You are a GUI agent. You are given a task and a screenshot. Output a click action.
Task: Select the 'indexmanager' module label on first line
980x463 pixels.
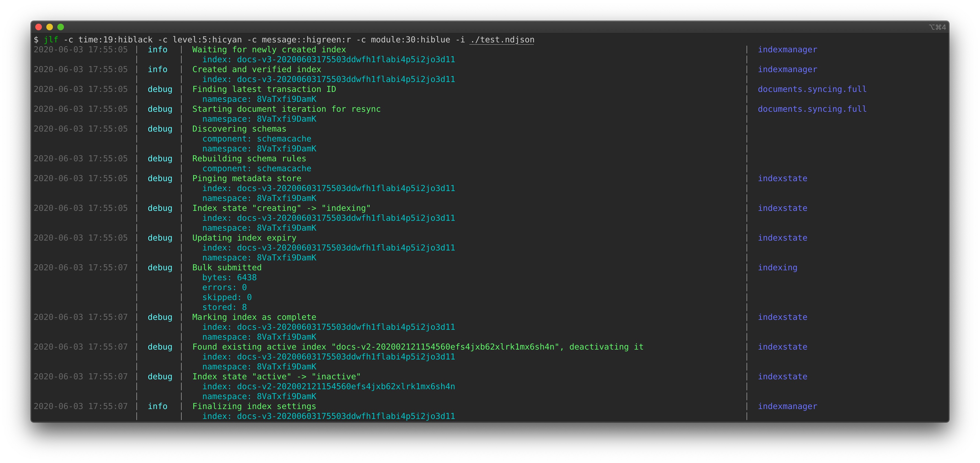click(x=788, y=50)
